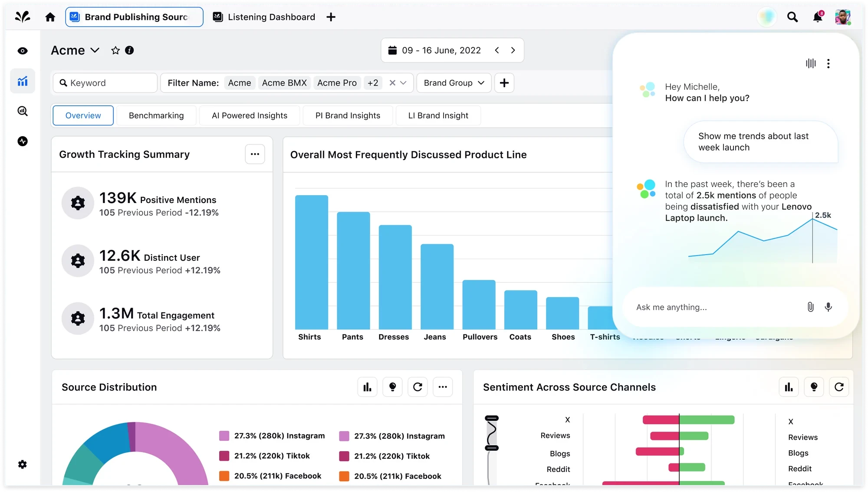Screen dimensions: 868x492
Task: Refresh the Source Distribution widget
Action: tap(418, 387)
